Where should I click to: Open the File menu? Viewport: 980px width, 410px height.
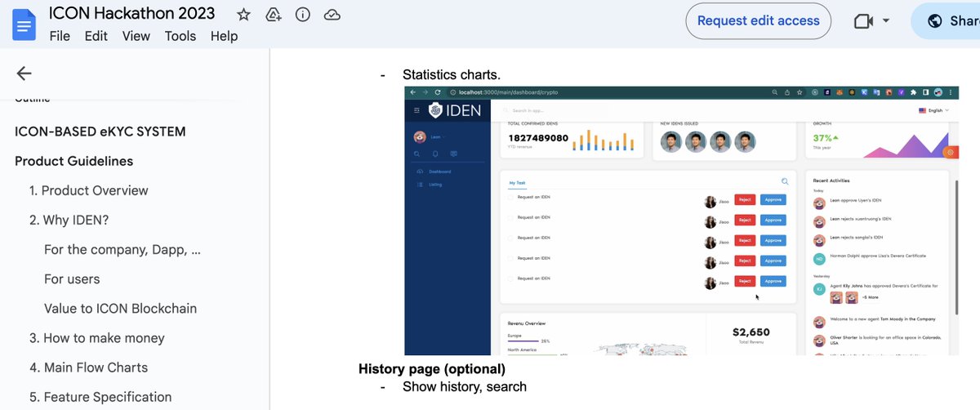(60, 36)
